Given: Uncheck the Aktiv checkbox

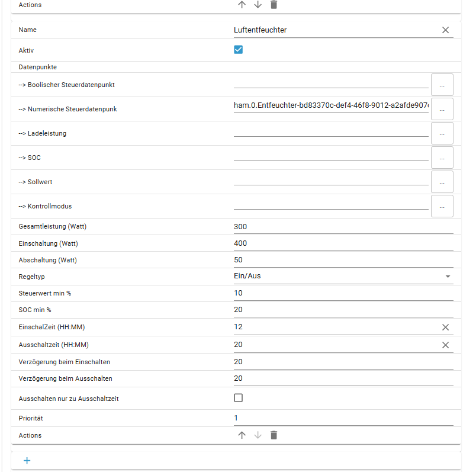Looking at the screenshot, I should coord(239,50).
